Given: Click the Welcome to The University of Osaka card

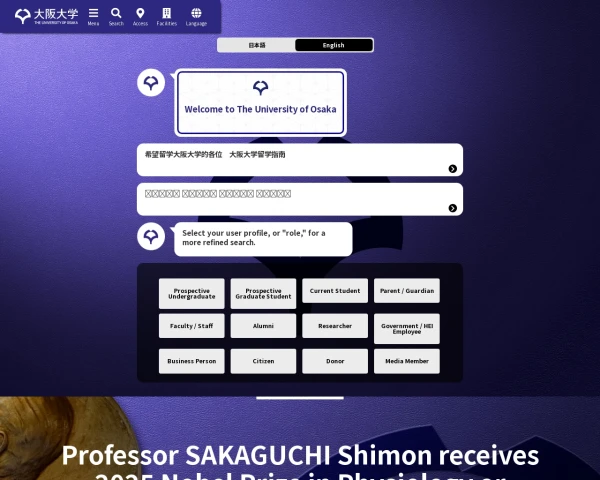Looking at the screenshot, I should click(x=261, y=103).
